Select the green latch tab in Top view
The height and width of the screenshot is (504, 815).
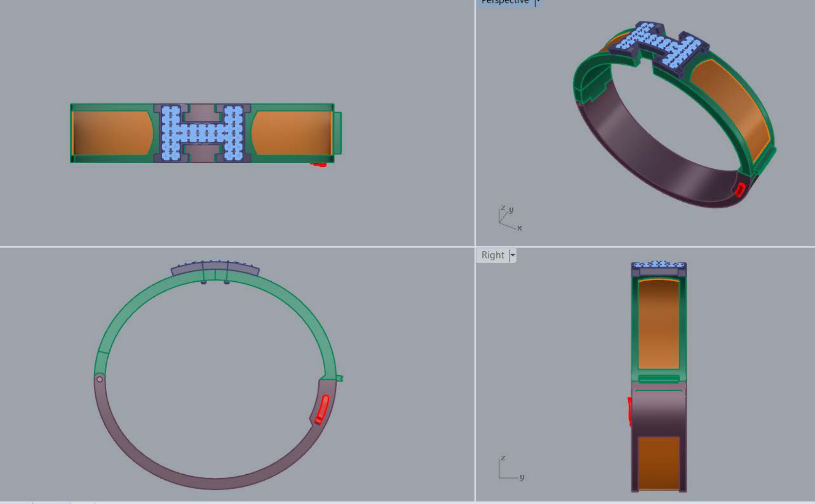(338, 133)
